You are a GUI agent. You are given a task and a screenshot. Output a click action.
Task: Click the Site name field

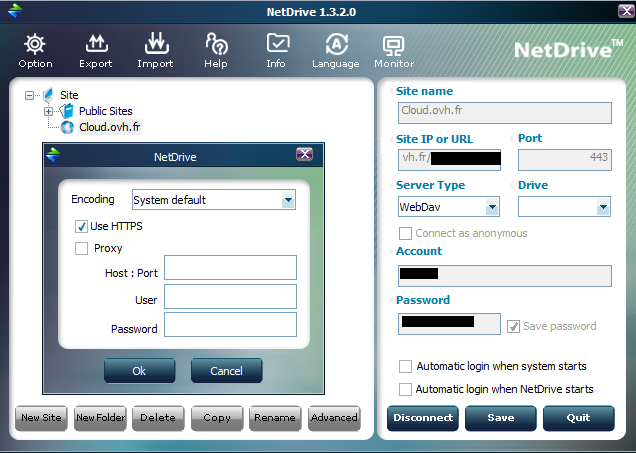point(505,113)
